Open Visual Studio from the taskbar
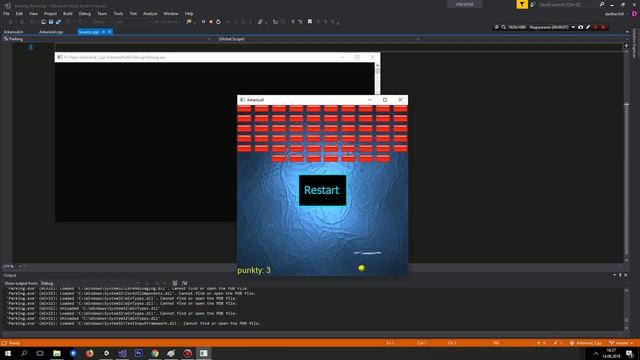Screen dimensions: 640x360 click(122, 353)
